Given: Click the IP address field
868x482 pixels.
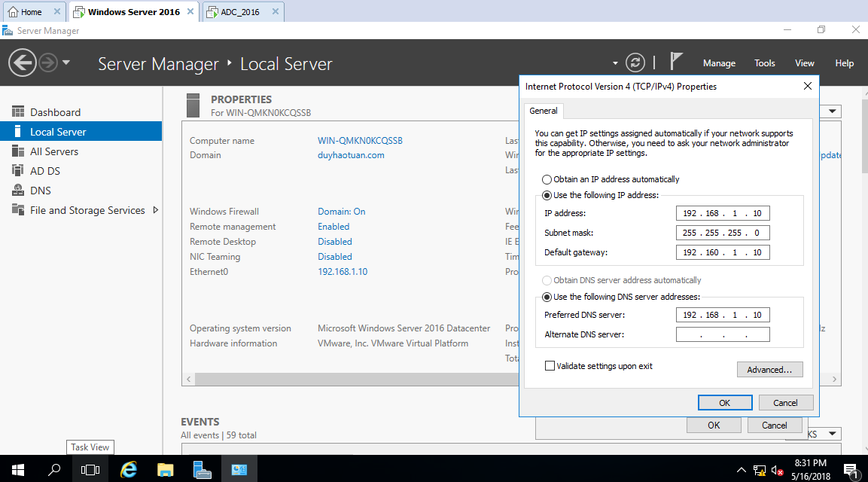Looking at the screenshot, I should (x=723, y=213).
